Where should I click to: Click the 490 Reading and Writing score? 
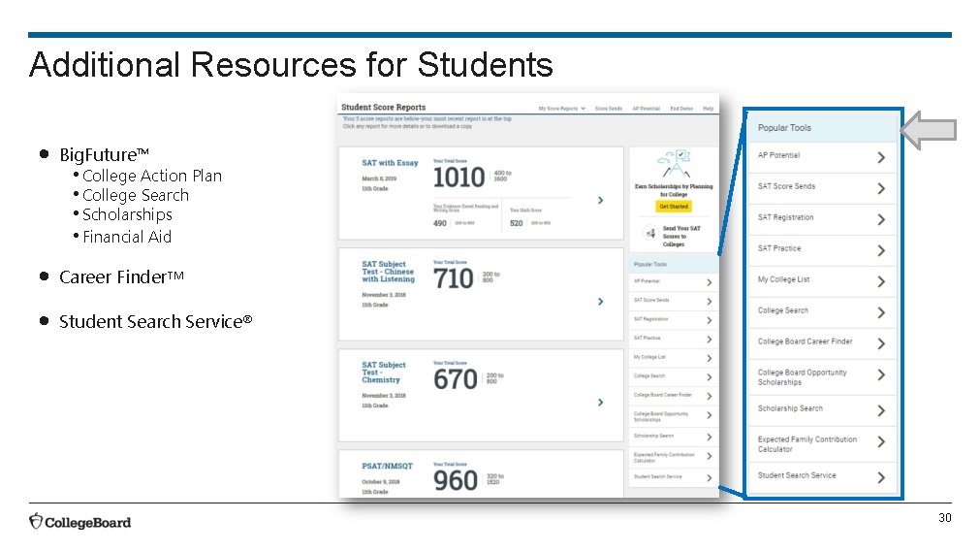(440, 223)
